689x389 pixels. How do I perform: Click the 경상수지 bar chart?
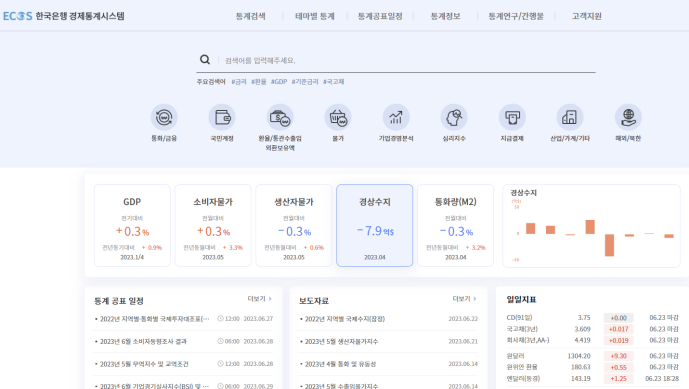click(591, 226)
